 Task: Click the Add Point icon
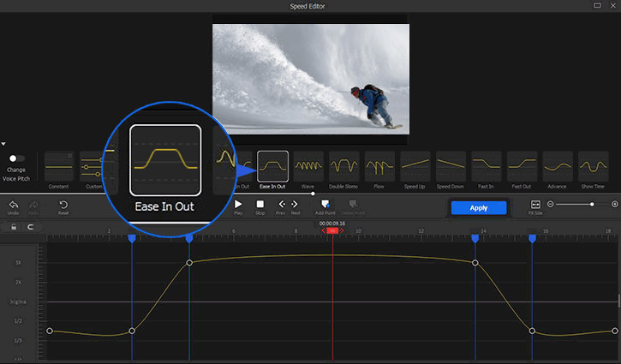click(x=325, y=206)
